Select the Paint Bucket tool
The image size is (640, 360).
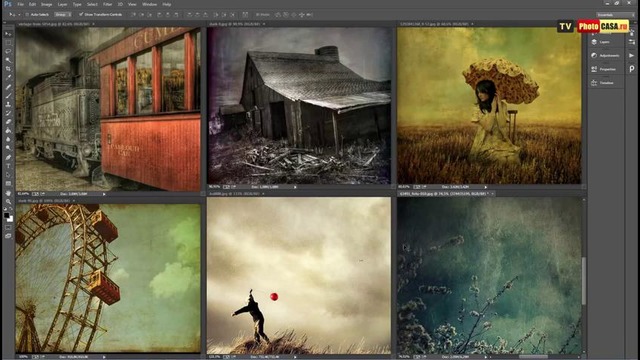8,131
